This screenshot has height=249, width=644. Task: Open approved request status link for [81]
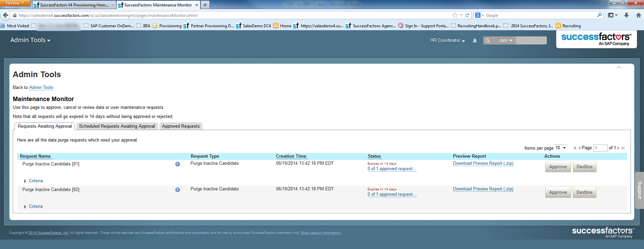(392, 169)
